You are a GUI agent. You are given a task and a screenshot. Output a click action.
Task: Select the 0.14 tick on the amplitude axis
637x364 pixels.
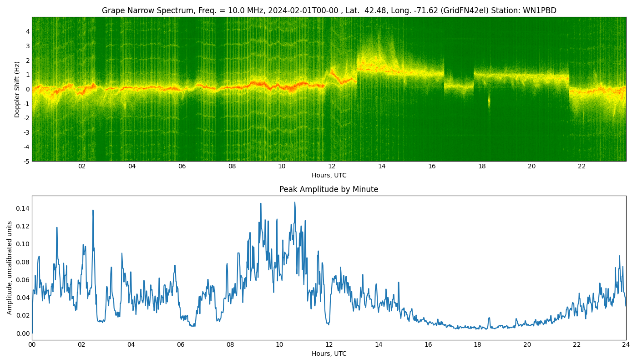22,208
